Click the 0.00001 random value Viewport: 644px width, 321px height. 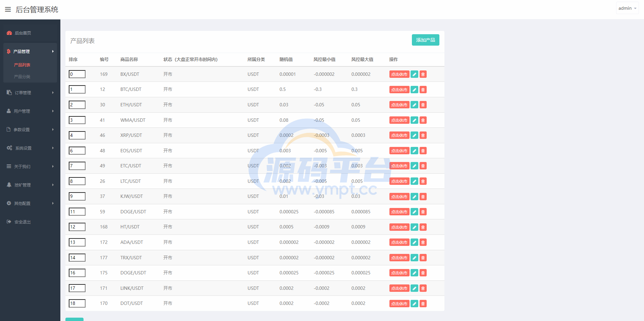[x=287, y=74]
